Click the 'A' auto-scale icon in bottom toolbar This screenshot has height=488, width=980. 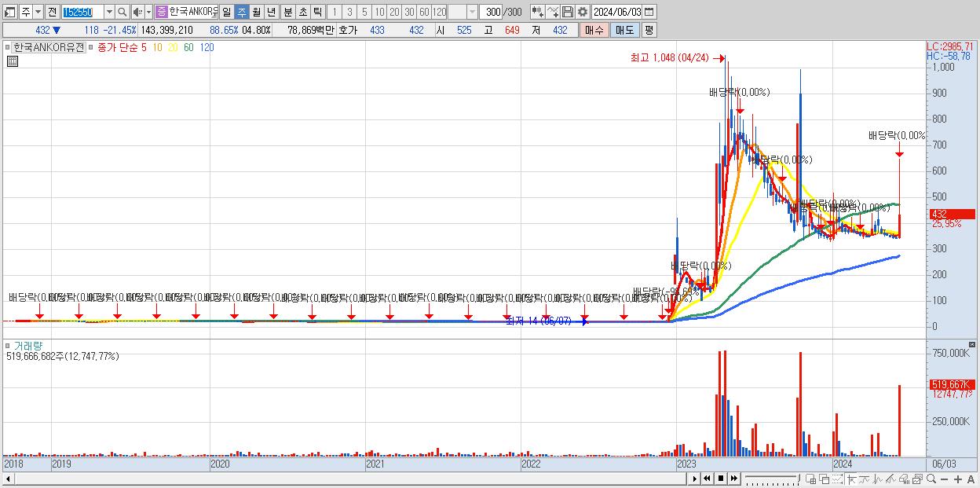click(971, 479)
